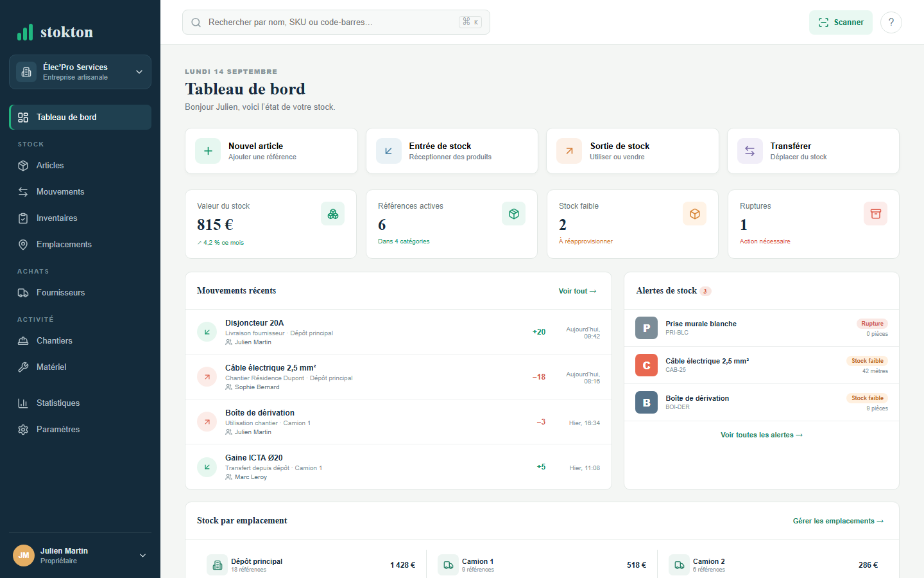Go to Articles in the sidebar
The width and height of the screenshot is (924, 578).
(80, 166)
